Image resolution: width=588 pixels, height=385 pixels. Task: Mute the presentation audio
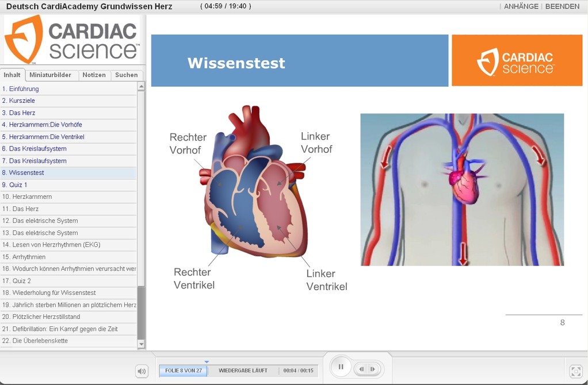(x=142, y=371)
